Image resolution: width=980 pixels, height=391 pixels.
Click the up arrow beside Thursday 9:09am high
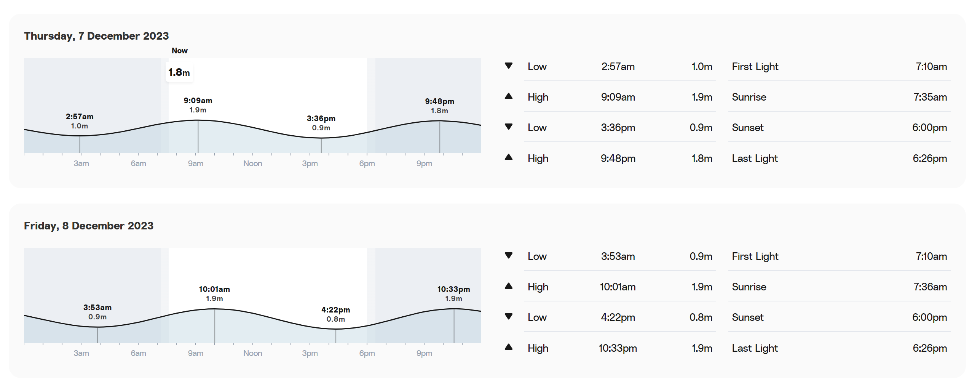coord(508,96)
